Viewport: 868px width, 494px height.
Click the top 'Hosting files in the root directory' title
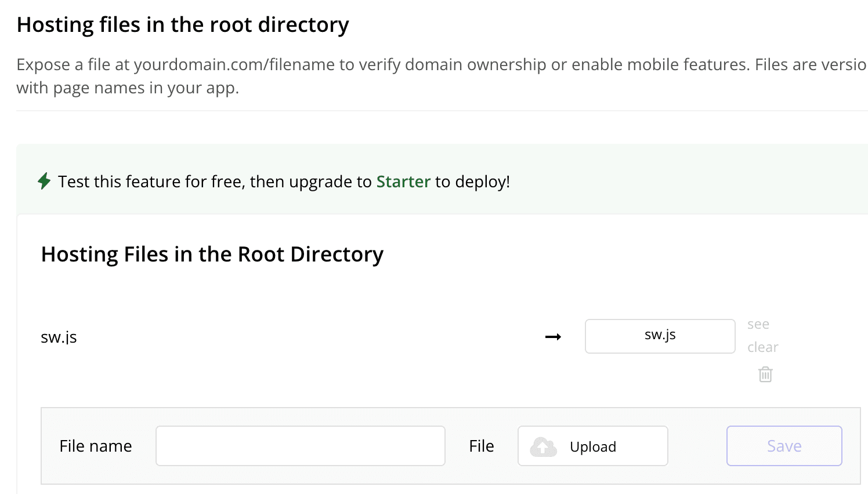pyautogui.click(x=183, y=25)
